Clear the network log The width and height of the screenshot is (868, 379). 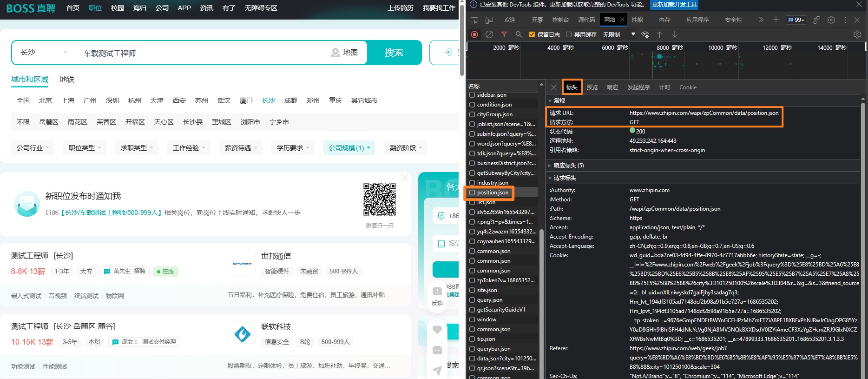[x=489, y=34]
